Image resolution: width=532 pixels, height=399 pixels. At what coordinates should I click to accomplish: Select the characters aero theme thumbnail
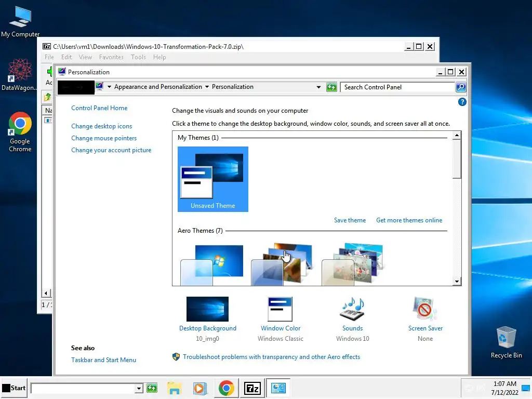353,264
